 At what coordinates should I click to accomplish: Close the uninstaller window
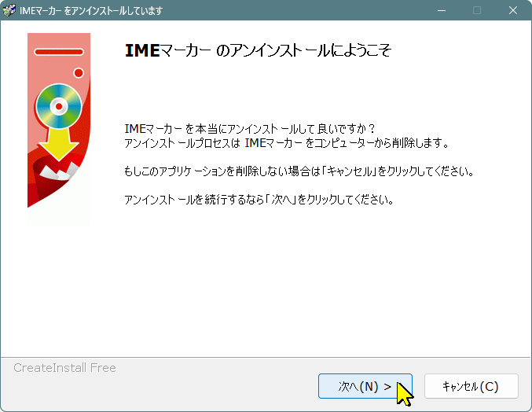point(512,10)
